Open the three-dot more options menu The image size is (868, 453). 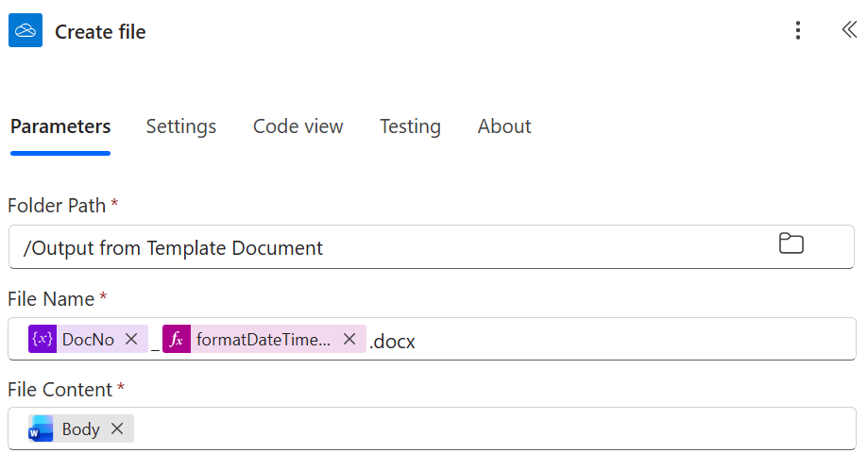(798, 31)
